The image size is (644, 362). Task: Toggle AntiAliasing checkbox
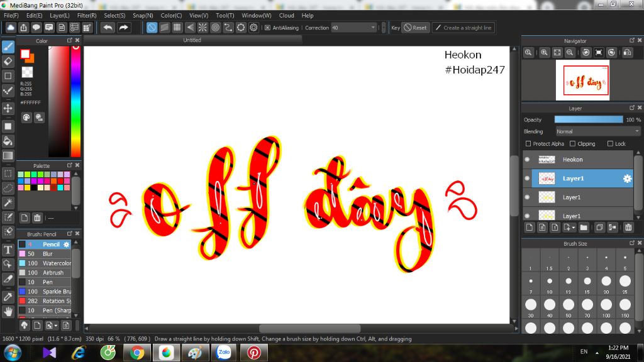267,28
